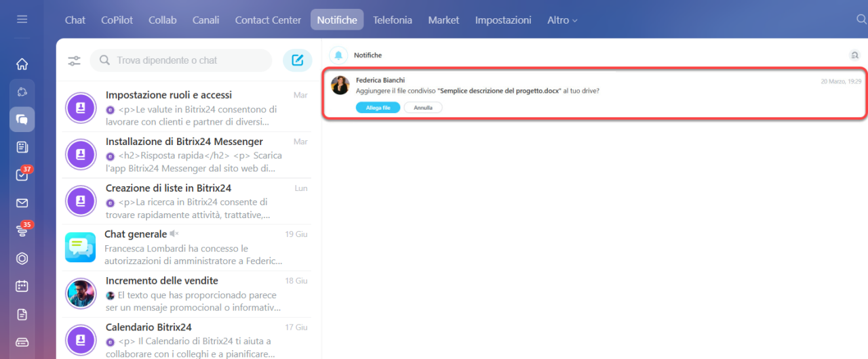Screen dimensions: 868x359
Task: Open Incremento delle vendite chat
Action: (187, 293)
